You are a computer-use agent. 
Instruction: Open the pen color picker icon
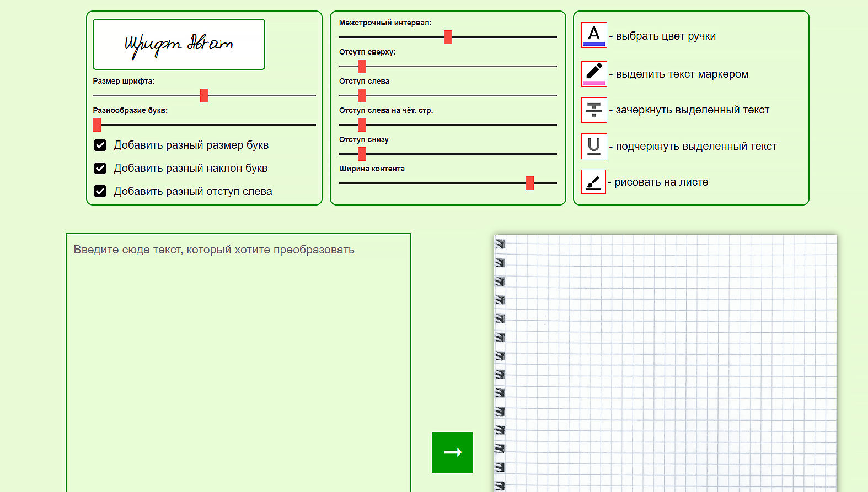pyautogui.click(x=594, y=35)
